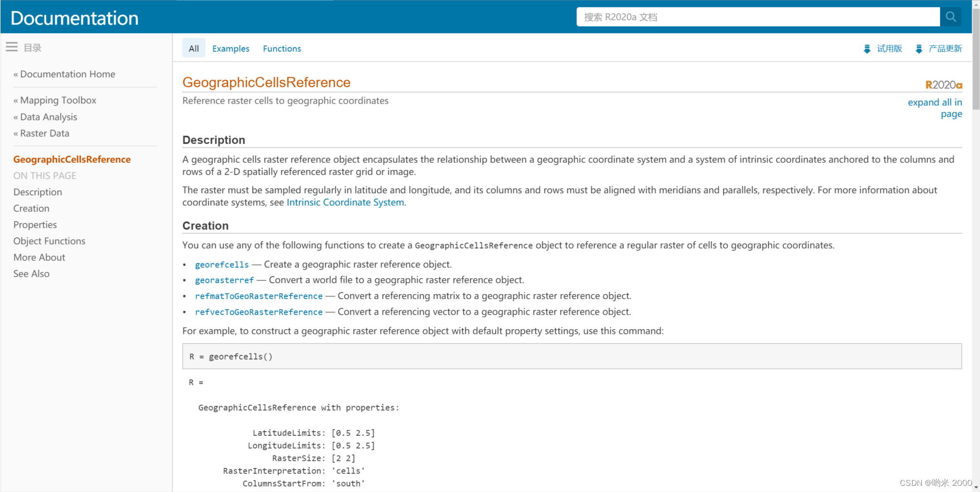
Task: Open the See Also section
Action: tap(31, 274)
